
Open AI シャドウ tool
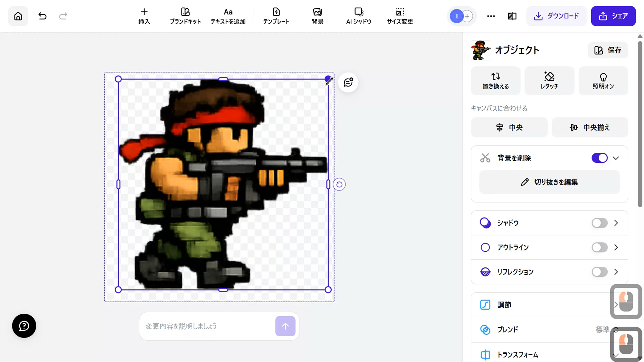click(x=359, y=16)
